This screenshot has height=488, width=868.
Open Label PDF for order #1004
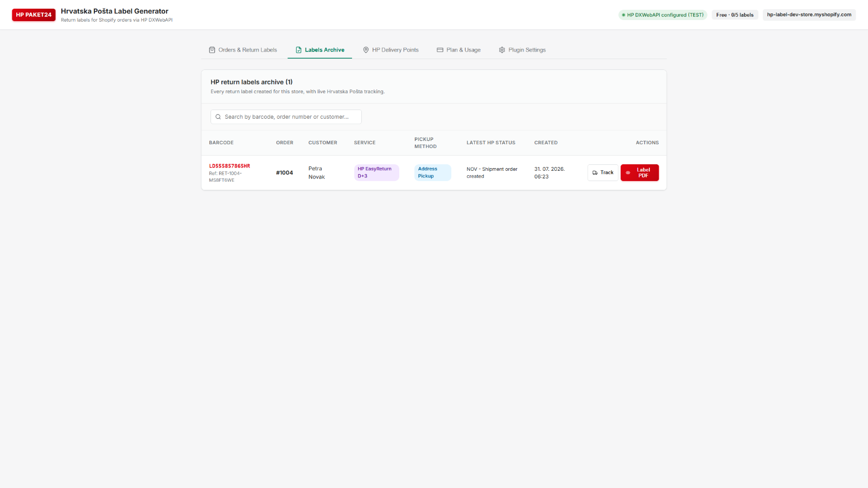640,172
